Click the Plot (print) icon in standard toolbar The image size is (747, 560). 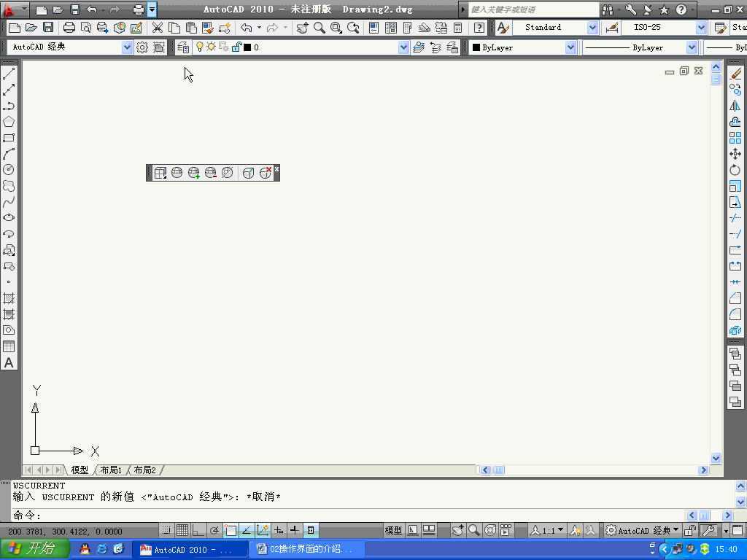coord(69,28)
